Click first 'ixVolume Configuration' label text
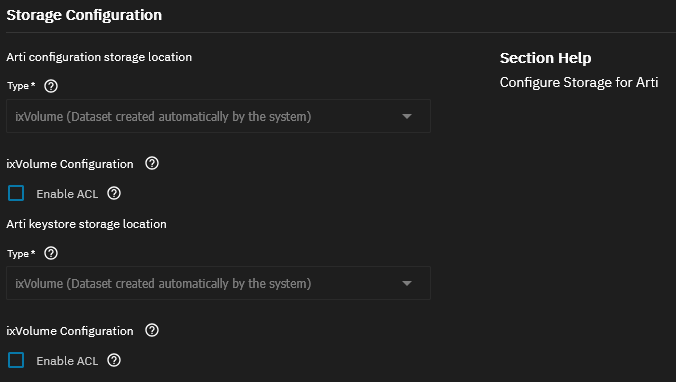676x382 pixels. [70, 164]
